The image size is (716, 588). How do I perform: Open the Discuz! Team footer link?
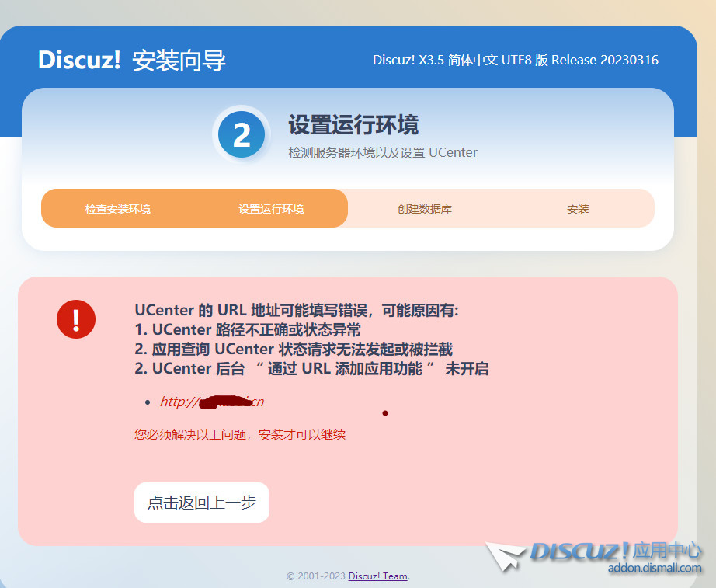(377, 576)
